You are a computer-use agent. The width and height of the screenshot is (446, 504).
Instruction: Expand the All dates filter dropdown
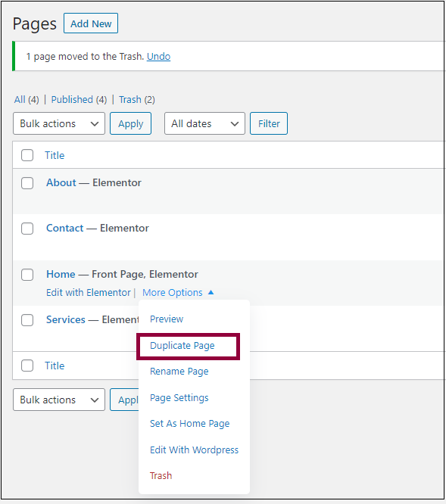[204, 123]
